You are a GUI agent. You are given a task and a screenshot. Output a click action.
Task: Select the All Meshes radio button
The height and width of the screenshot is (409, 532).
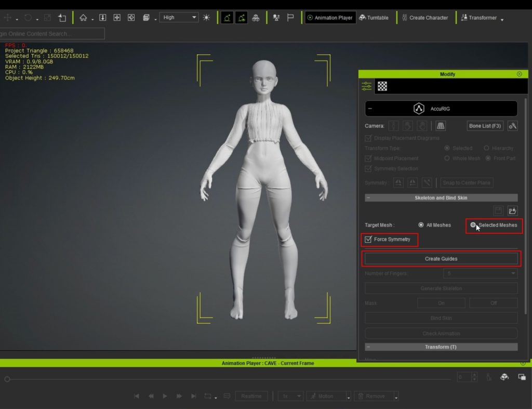pos(421,225)
